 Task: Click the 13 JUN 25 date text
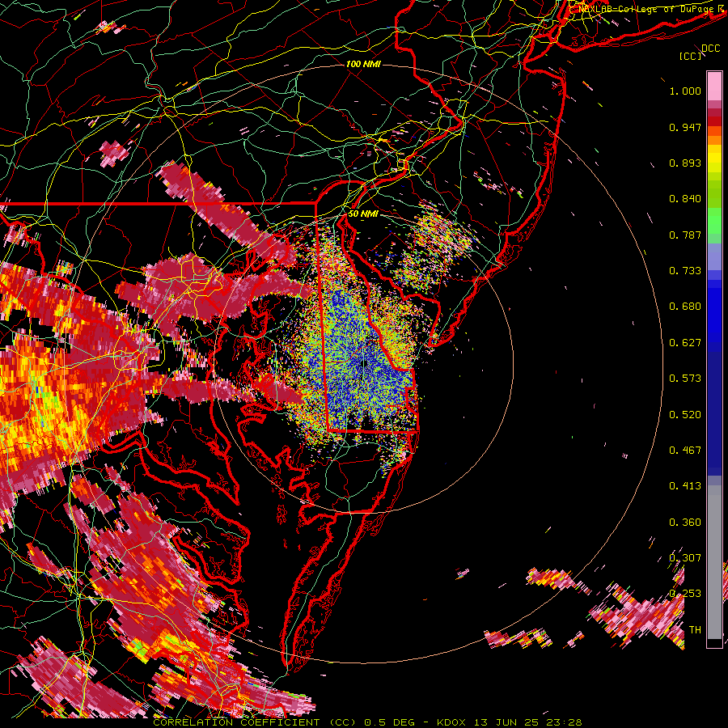[506, 722]
